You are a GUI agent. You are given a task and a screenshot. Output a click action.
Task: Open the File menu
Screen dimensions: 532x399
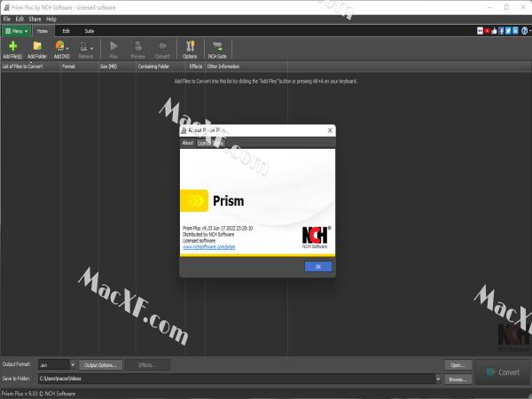point(7,19)
